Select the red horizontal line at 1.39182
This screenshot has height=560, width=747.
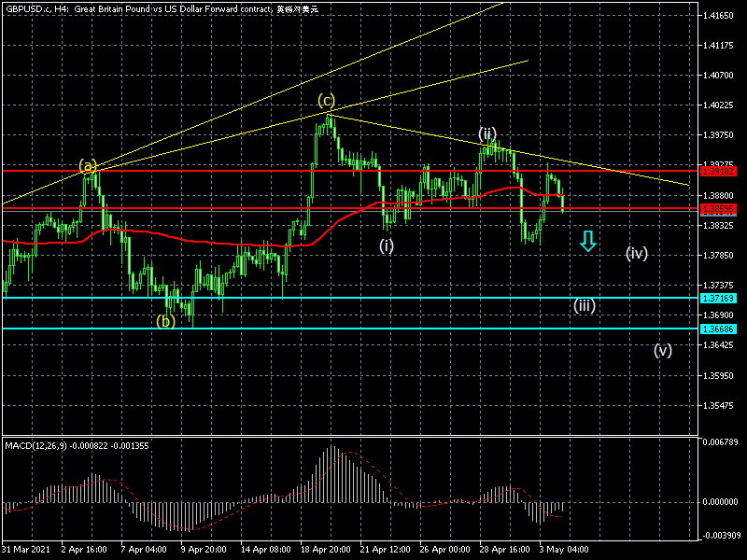click(350, 171)
